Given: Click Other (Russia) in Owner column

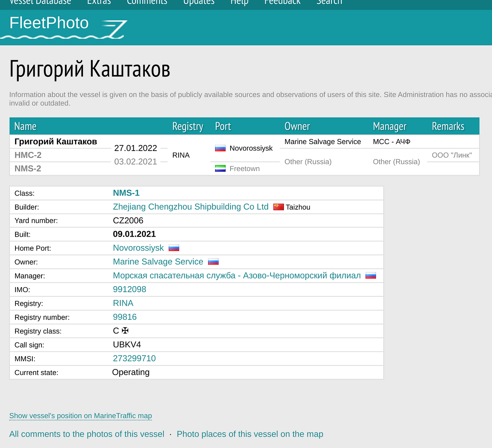Looking at the screenshot, I should point(308,162).
